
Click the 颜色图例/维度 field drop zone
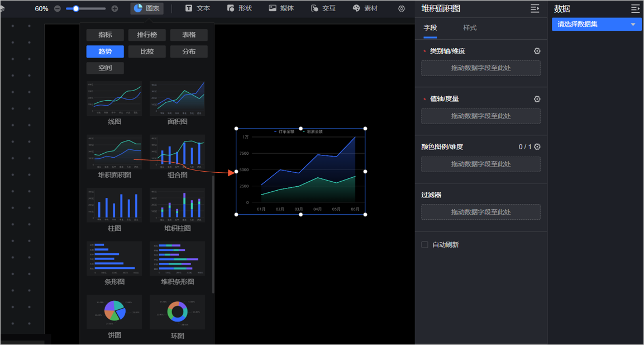coord(481,164)
